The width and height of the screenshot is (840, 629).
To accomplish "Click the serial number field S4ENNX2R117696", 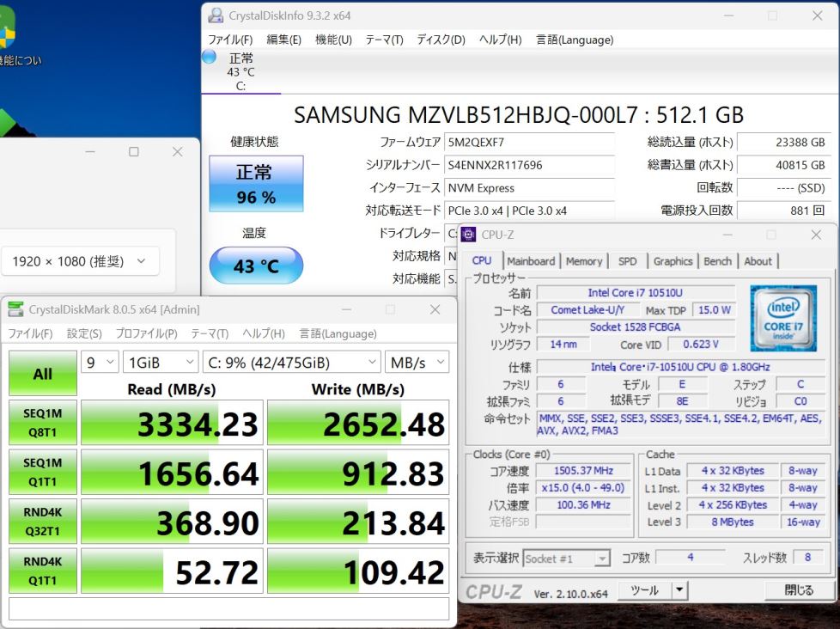I will [x=529, y=165].
